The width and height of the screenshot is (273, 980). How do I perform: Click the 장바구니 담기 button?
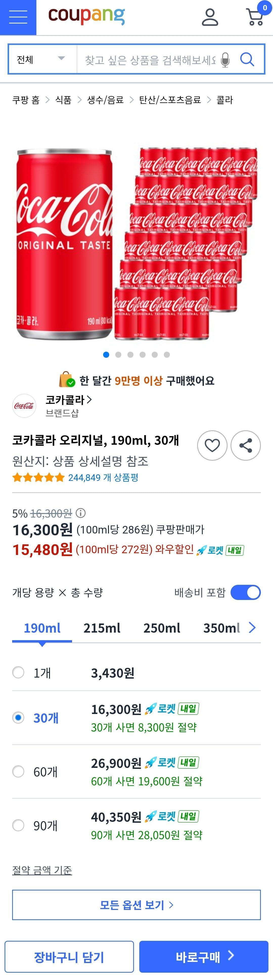(x=69, y=956)
